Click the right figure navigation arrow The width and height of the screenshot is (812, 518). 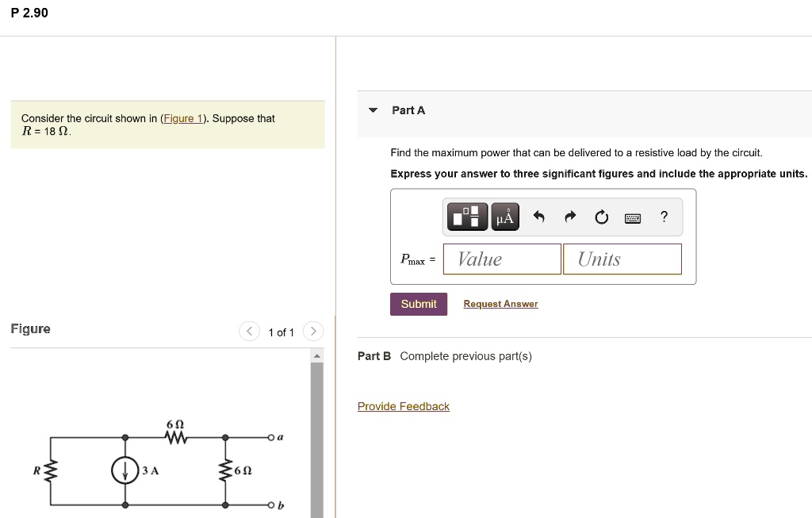(x=312, y=332)
